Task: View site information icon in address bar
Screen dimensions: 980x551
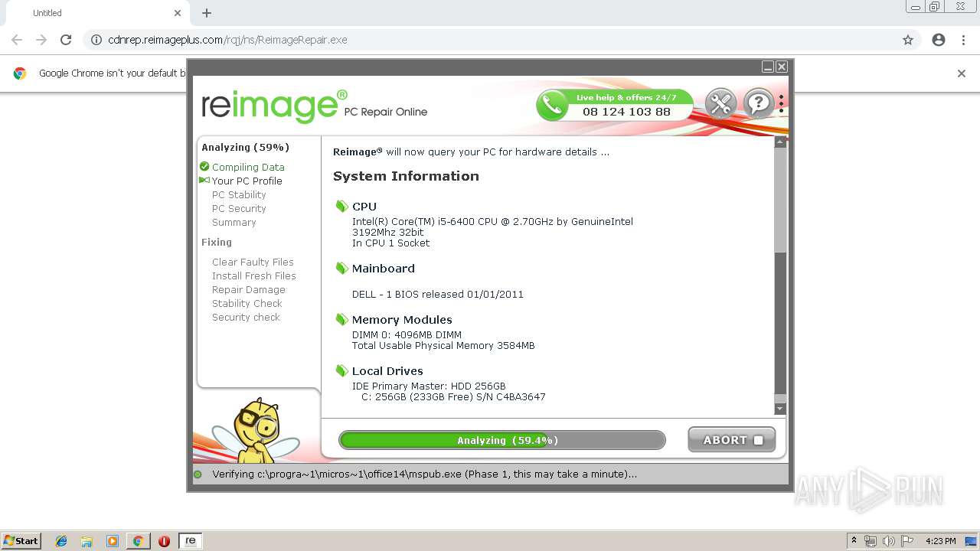Action: pos(96,40)
